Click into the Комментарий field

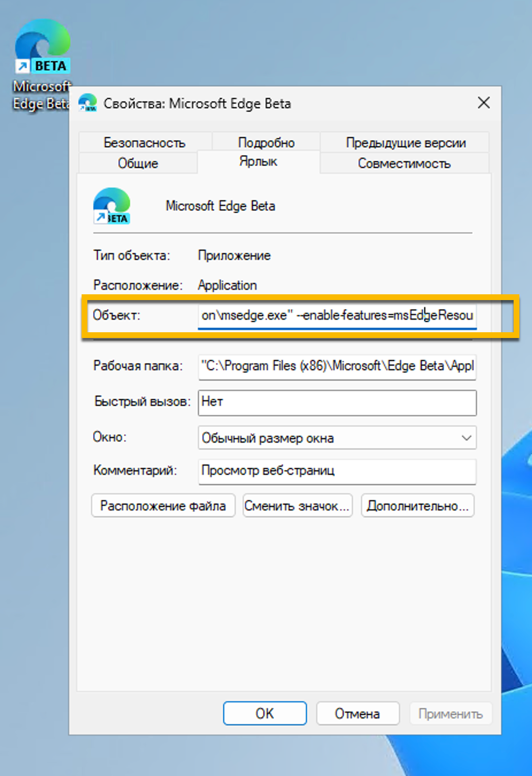click(337, 471)
